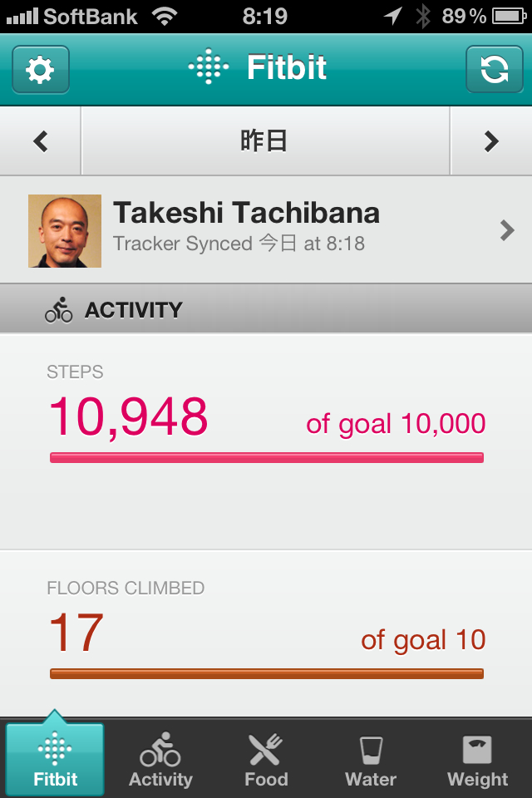The height and width of the screenshot is (798, 532).
Task: Open the 10,948 steps count
Action: click(128, 417)
